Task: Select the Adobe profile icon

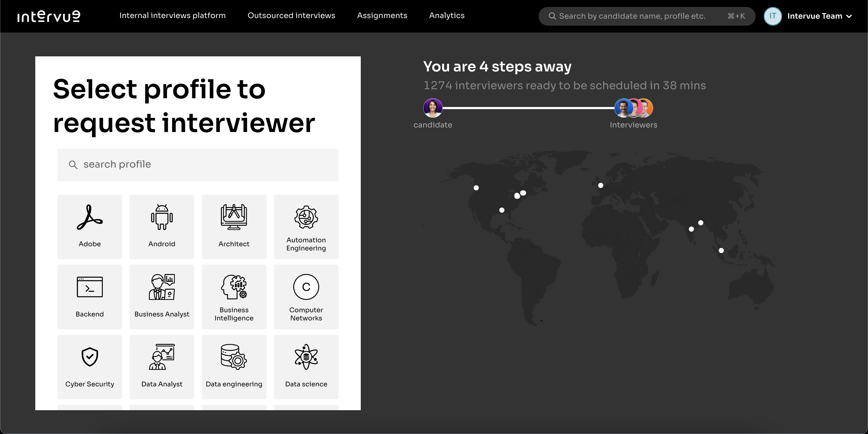Action: click(90, 217)
